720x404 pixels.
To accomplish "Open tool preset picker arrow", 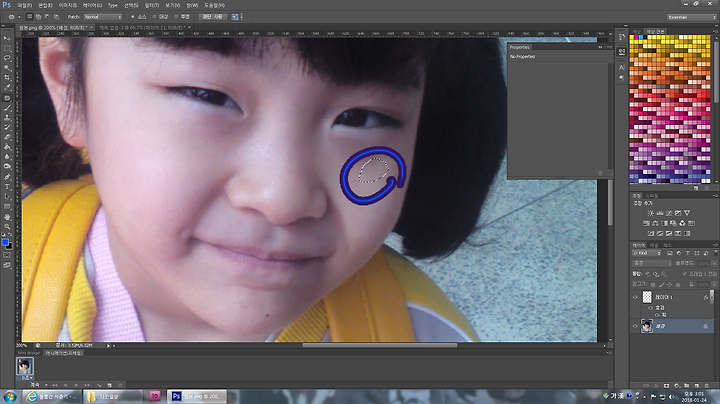I will click(x=19, y=17).
